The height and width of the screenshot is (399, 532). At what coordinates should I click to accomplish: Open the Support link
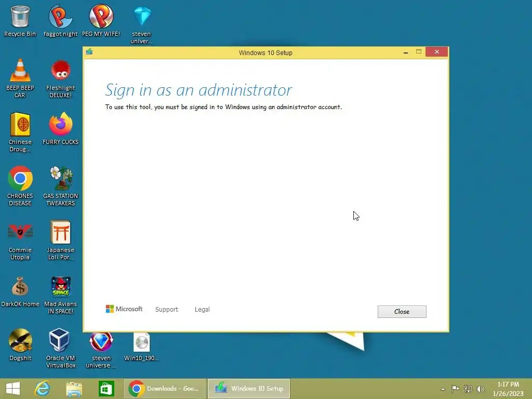click(167, 310)
